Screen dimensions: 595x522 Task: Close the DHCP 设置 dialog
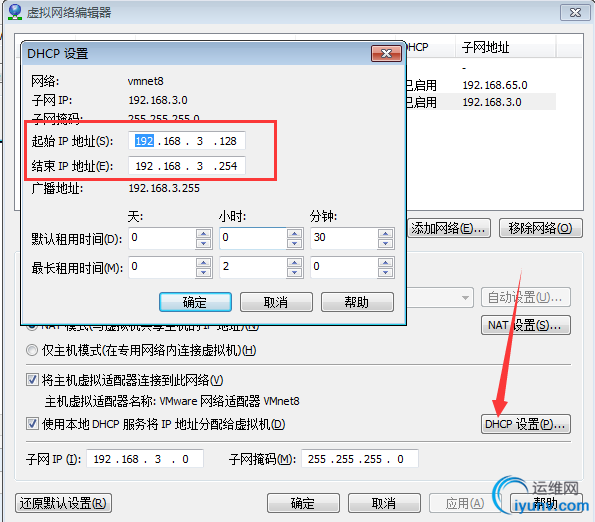point(386,53)
